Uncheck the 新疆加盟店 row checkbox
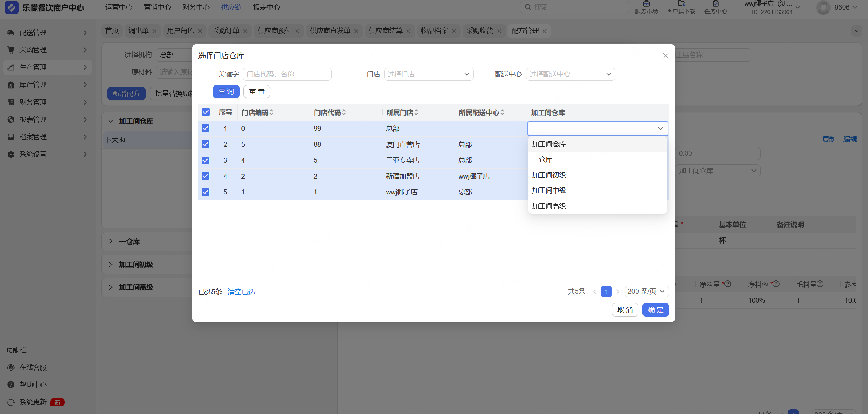The height and width of the screenshot is (414, 868). (206, 176)
